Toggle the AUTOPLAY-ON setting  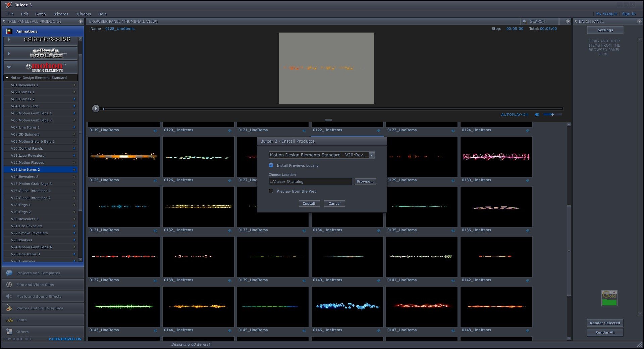click(x=514, y=115)
